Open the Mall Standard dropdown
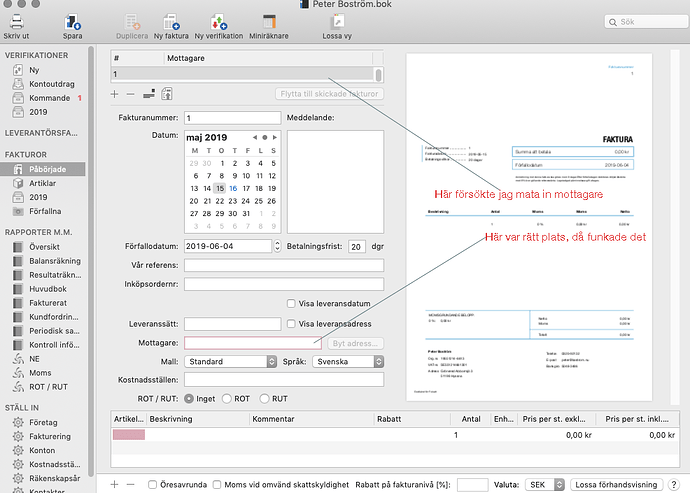Screen dimensions: 690x493 tap(231, 361)
